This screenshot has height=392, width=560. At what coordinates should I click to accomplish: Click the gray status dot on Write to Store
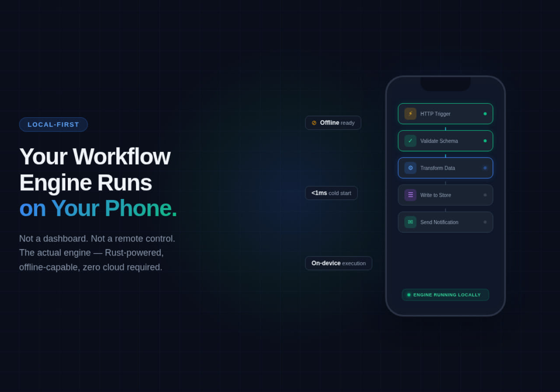[485, 195]
